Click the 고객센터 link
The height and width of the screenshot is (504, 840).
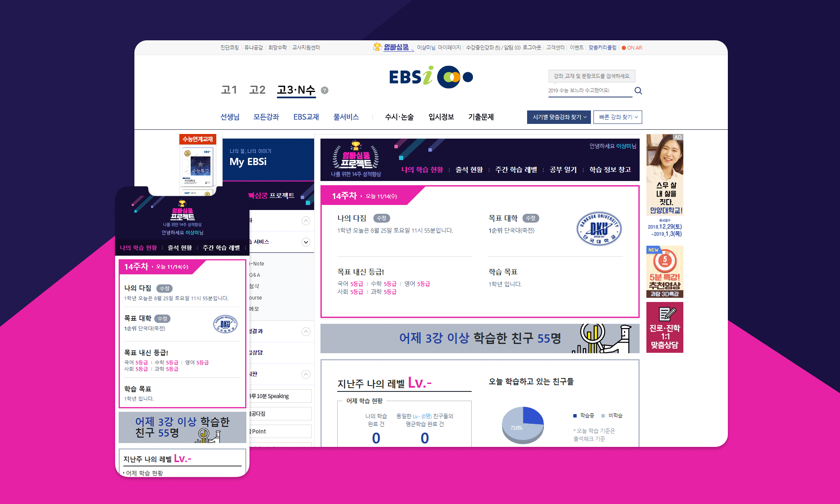[x=555, y=48]
